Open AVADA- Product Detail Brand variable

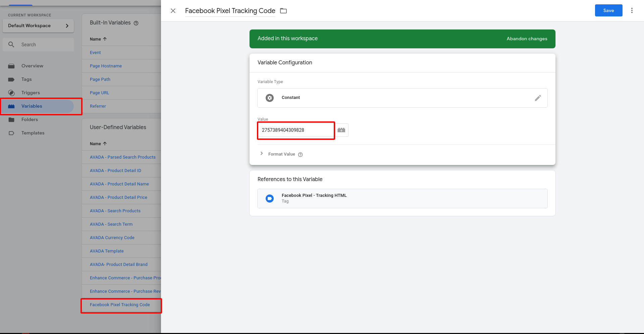119,265
